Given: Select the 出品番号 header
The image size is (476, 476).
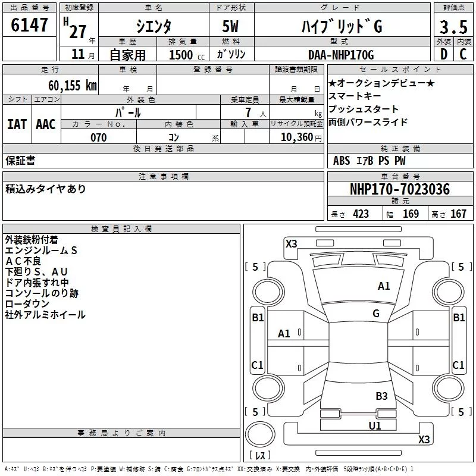Looking at the screenshot, I should pos(29,8).
